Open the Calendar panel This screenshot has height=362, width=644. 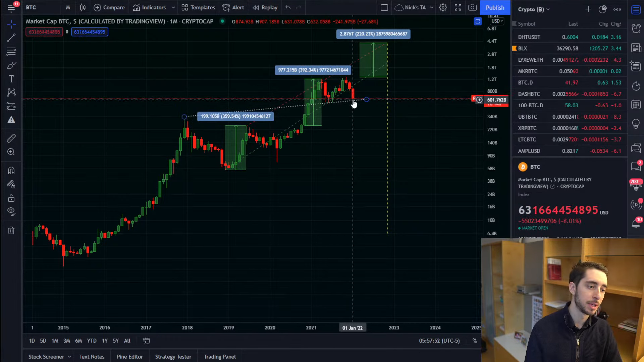(636, 104)
